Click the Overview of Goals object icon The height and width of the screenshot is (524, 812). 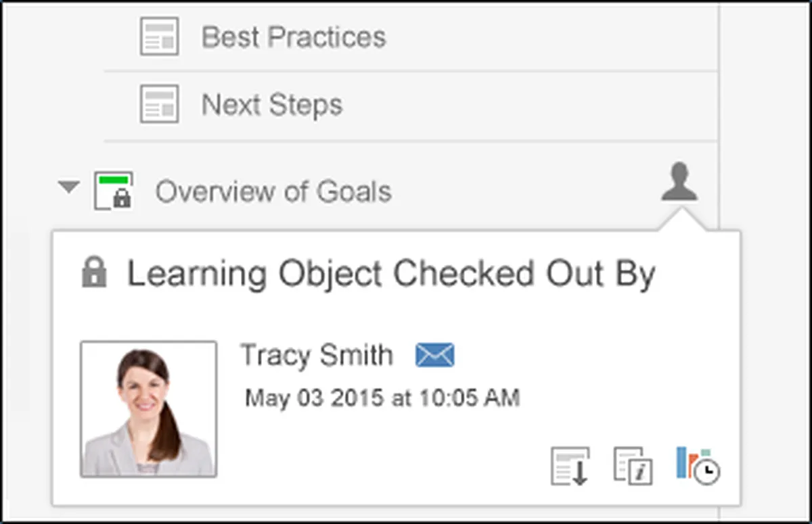[x=112, y=191]
